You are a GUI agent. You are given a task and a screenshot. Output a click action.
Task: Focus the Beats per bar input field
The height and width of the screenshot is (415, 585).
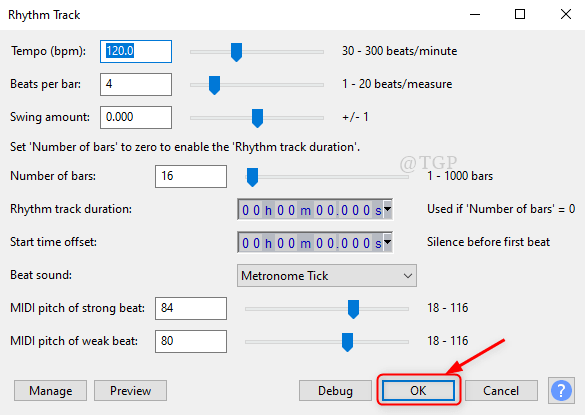click(136, 84)
